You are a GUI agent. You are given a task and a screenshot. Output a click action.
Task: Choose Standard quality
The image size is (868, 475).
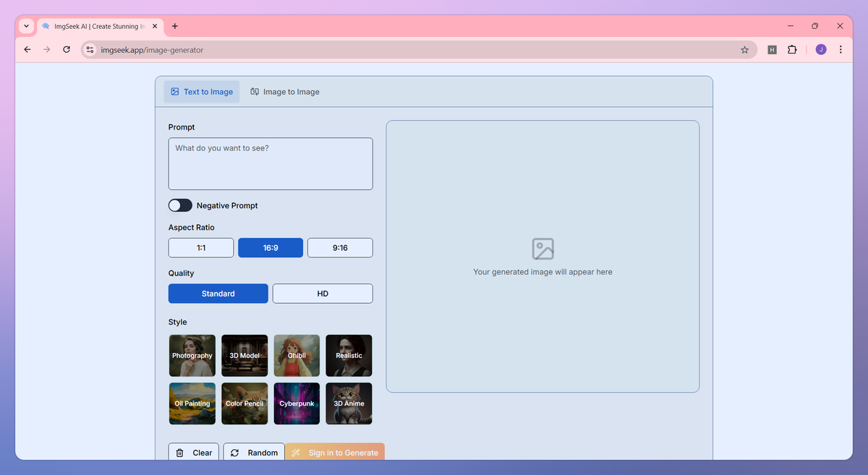(x=218, y=294)
